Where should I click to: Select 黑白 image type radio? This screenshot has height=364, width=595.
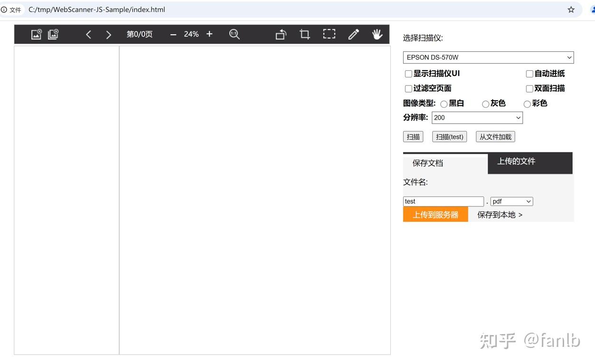(x=444, y=104)
